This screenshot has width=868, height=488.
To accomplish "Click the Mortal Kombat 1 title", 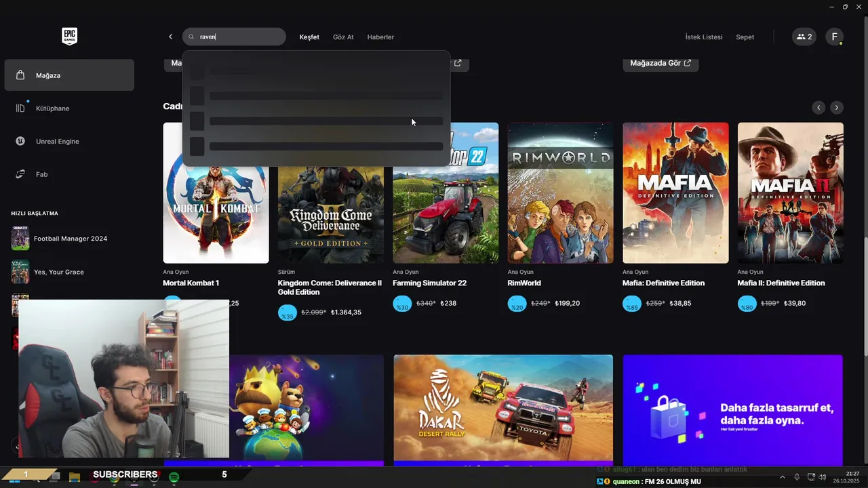I will 191,283.
